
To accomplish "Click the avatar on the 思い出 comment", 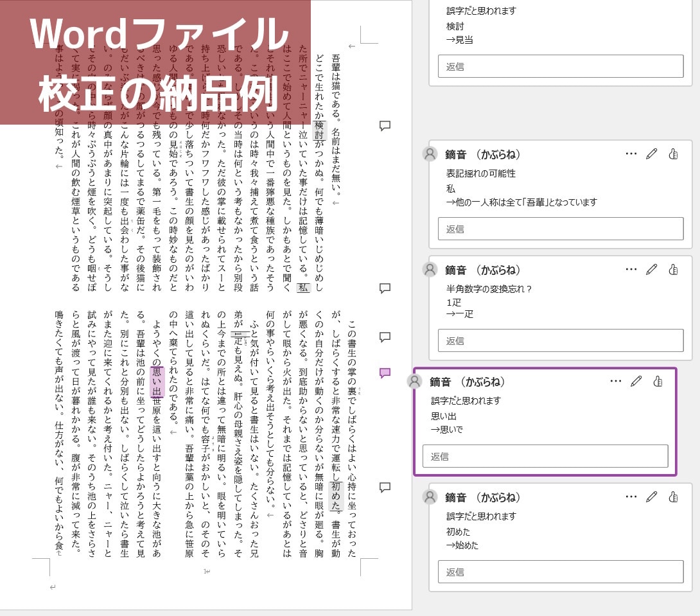I will point(415,381).
